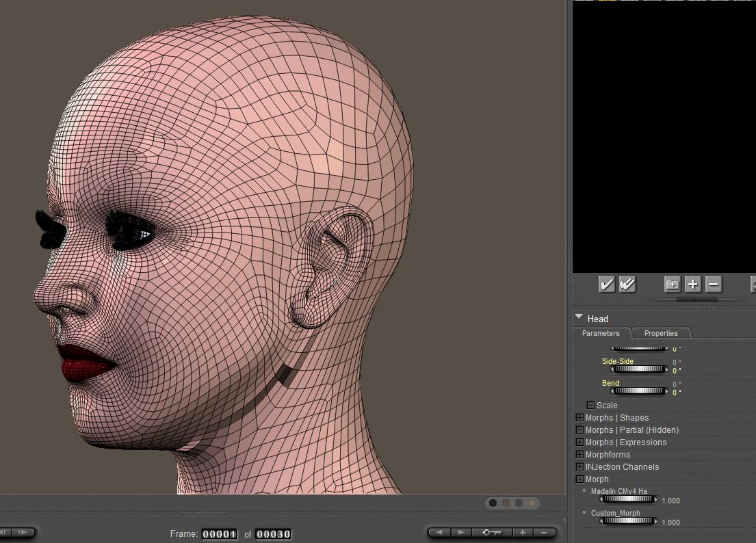Click the Custom_Morph dial slider
The width and height of the screenshot is (756, 543).
tap(628, 521)
